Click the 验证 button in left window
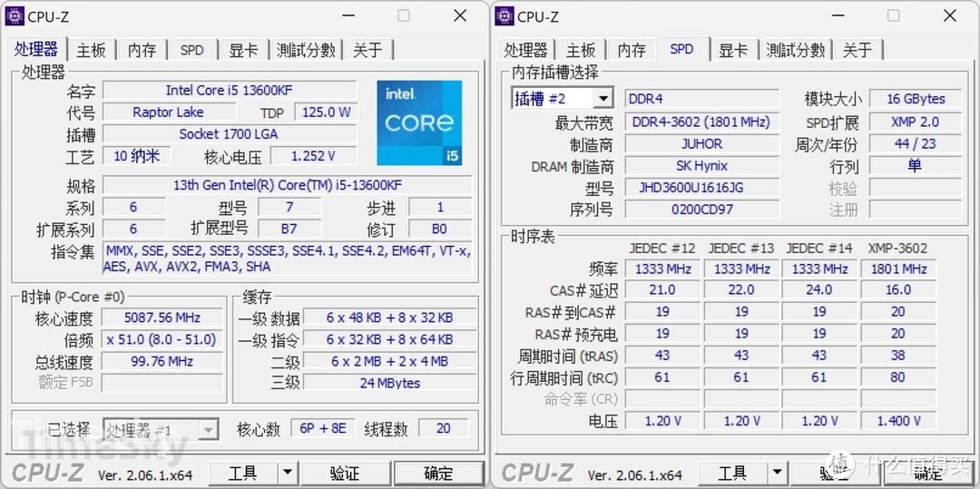 [x=345, y=474]
